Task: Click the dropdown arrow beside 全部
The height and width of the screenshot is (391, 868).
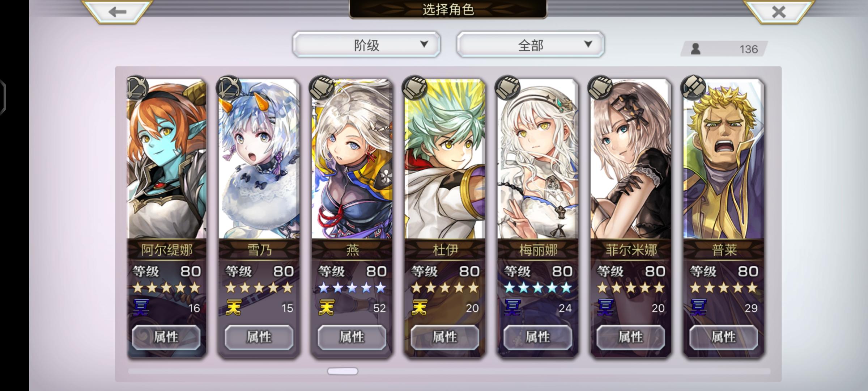Action: tap(588, 44)
